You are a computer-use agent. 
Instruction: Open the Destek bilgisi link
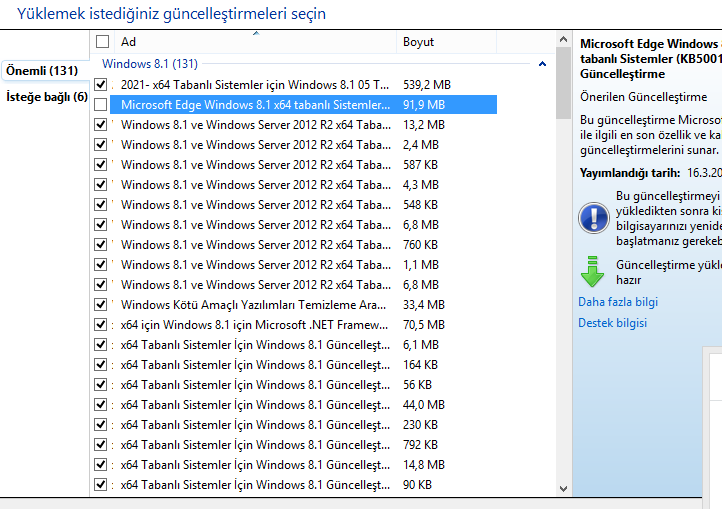(x=612, y=323)
